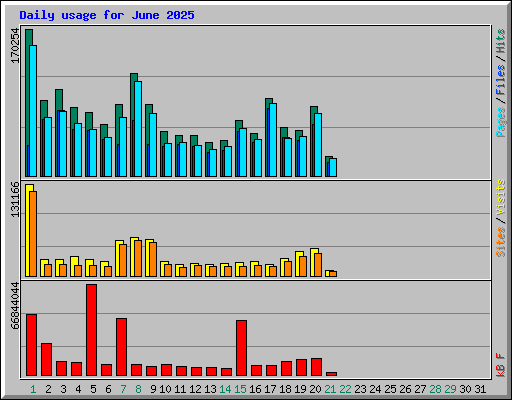Select green day 7 label on x-axis

pyautogui.click(x=123, y=389)
